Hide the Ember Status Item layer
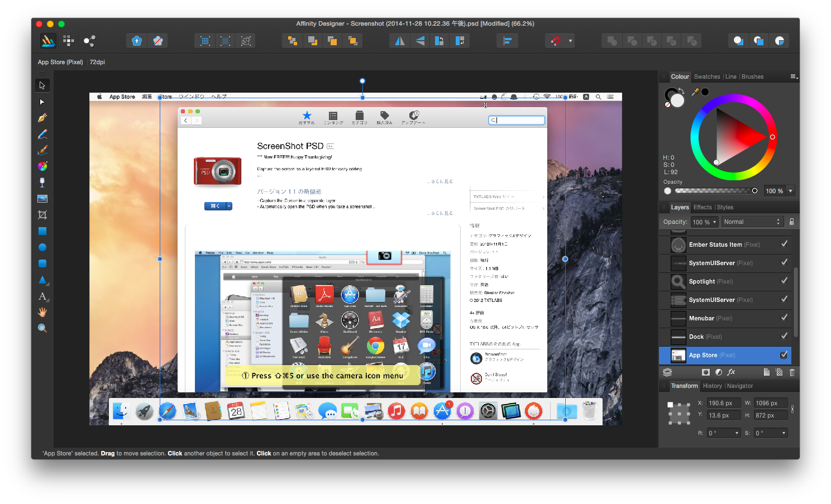The height and width of the screenshot is (504, 831). (784, 244)
